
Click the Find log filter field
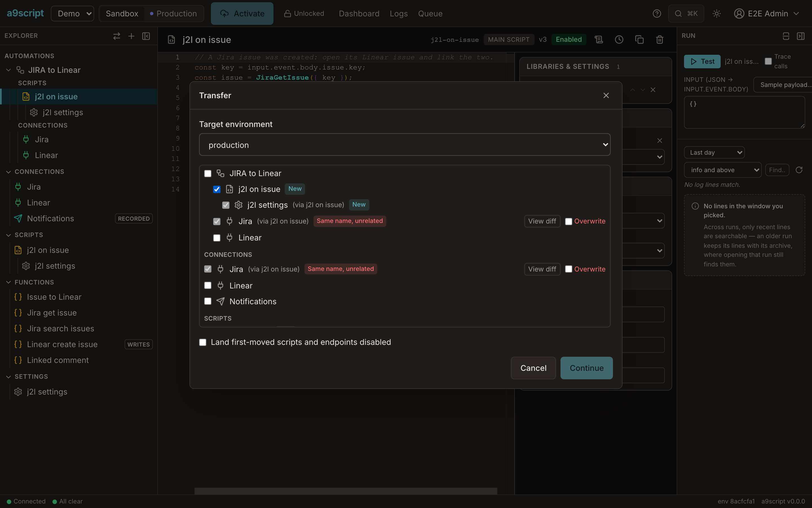[777, 170]
